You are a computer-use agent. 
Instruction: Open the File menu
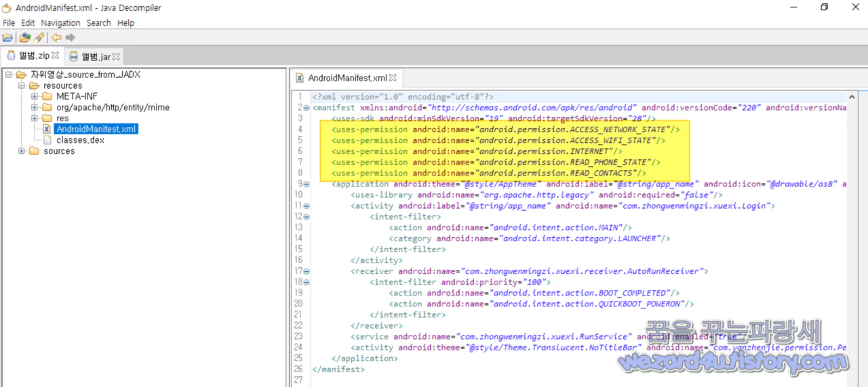(9, 22)
